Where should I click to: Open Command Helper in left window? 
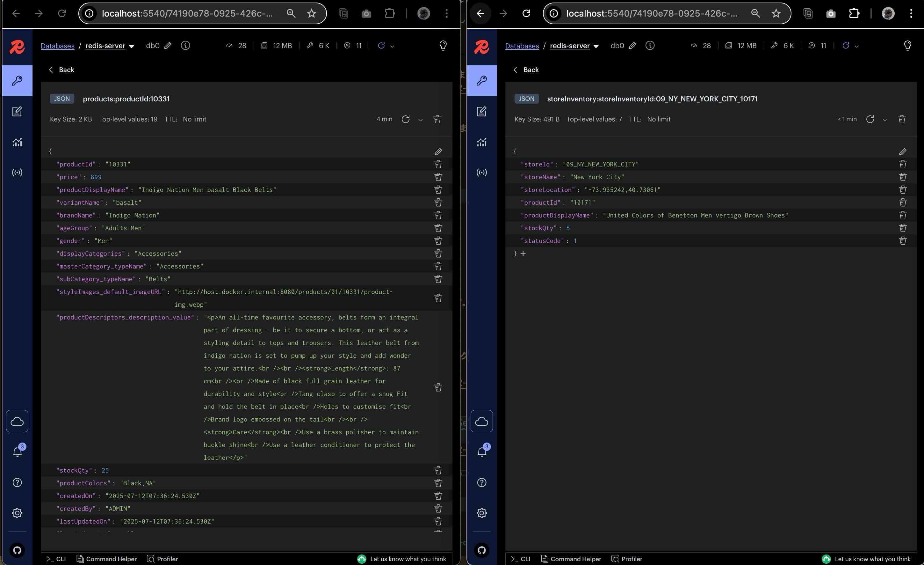tap(106, 559)
